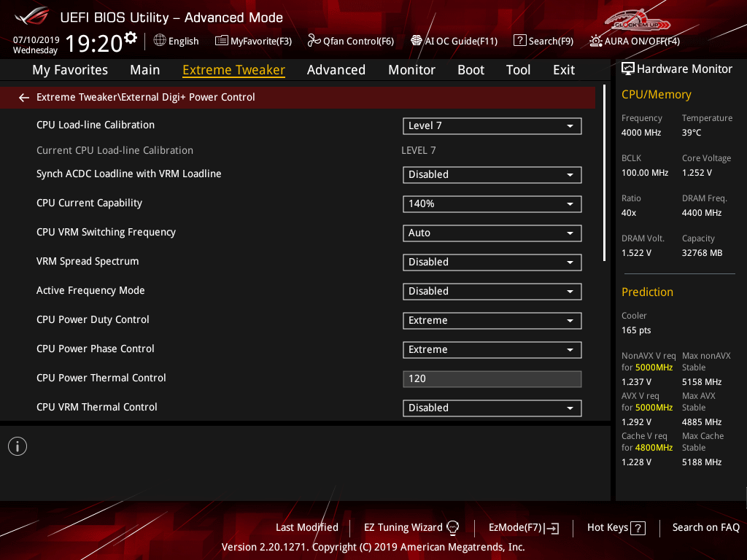Screen dimensions: 747x560
Task: Open MyFavorite(F3) list icon
Action: click(222, 41)
